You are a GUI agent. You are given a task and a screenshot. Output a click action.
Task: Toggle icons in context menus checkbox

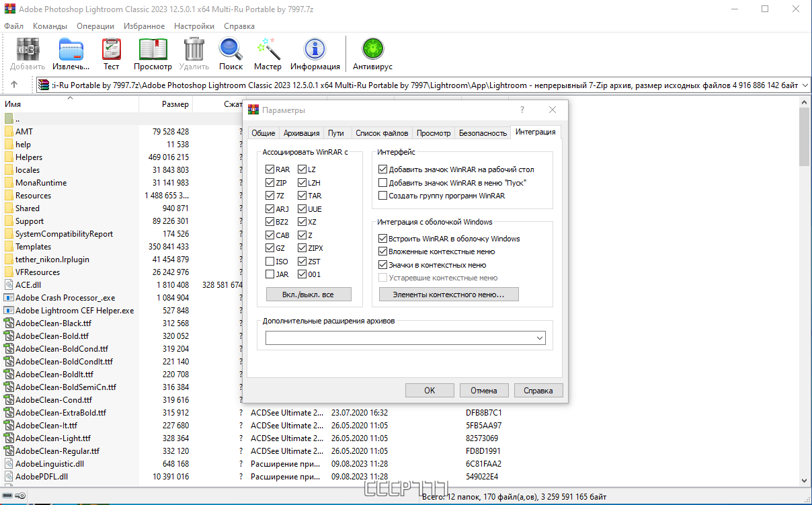tap(383, 265)
